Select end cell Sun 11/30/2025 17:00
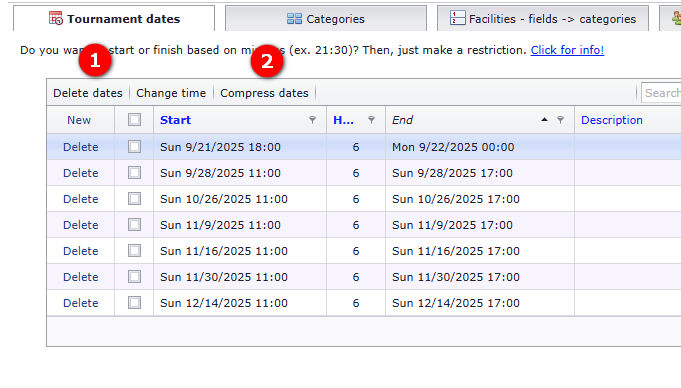The height and width of the screenshot is (388, 681). (x=480, y=277)
